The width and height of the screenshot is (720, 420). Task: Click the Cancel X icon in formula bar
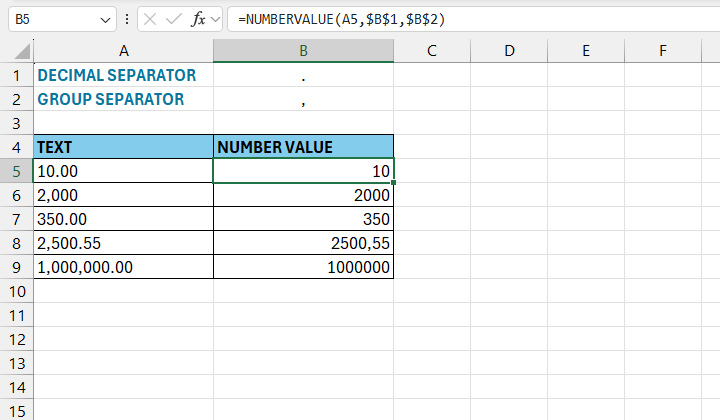[150, 19]
